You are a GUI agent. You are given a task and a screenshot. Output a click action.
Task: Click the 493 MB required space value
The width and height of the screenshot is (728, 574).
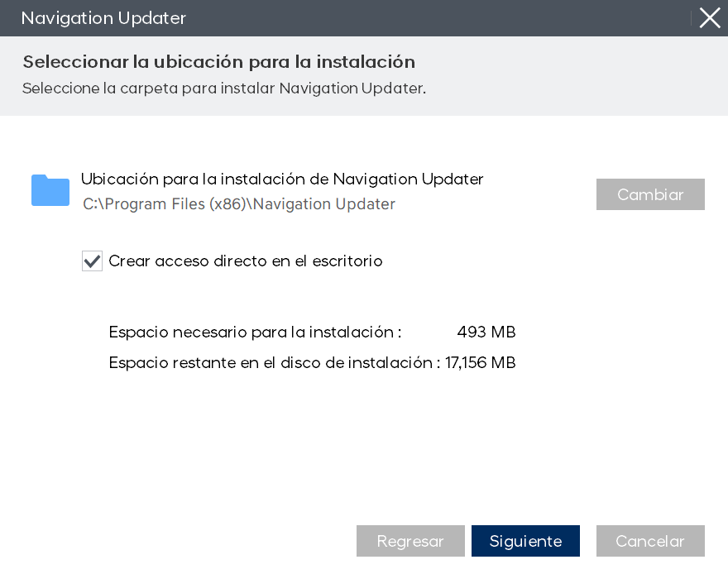tap(486, 332)
